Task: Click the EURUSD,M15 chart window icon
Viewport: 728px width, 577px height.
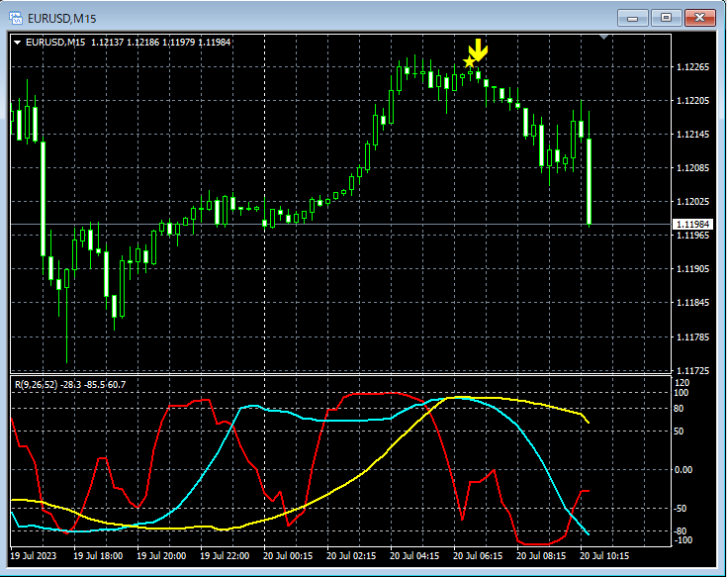Action: [x=16, y=19]
